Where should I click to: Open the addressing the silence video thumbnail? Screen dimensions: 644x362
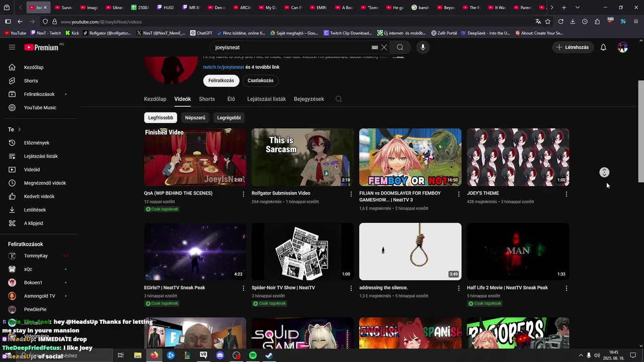pyautogui.click(x=410, y=251)
